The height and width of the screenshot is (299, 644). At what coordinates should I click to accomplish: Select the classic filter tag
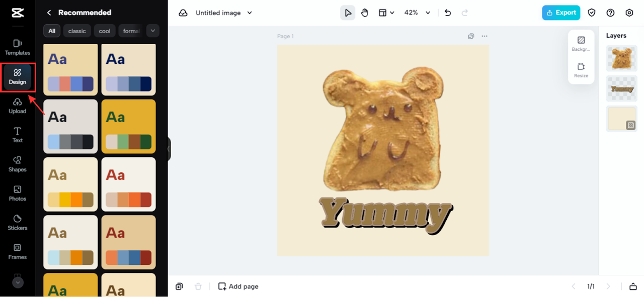pyautogui.click(x=77, y=31)
